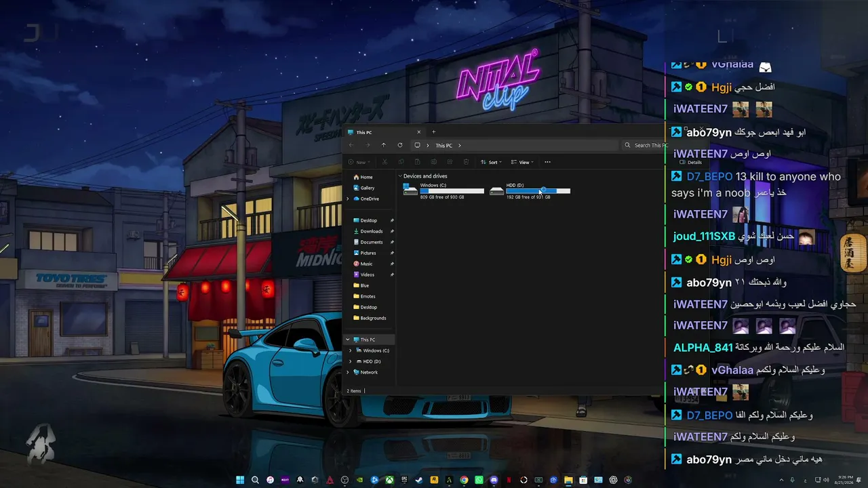Open Steam from the taskbar
Image resolution: width=868 pixels, height=488 pixels.
tap(419, 480)
